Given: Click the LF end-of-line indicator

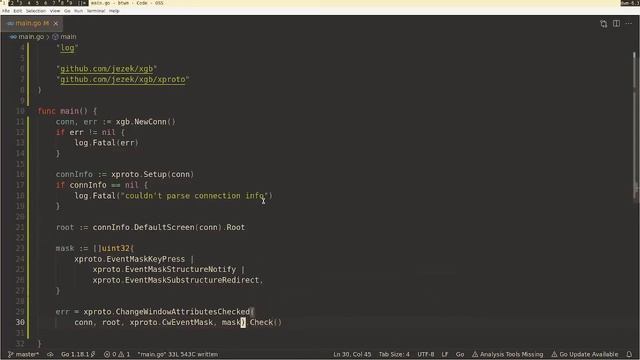Looking at the screenshot, I should coord(445,354).
